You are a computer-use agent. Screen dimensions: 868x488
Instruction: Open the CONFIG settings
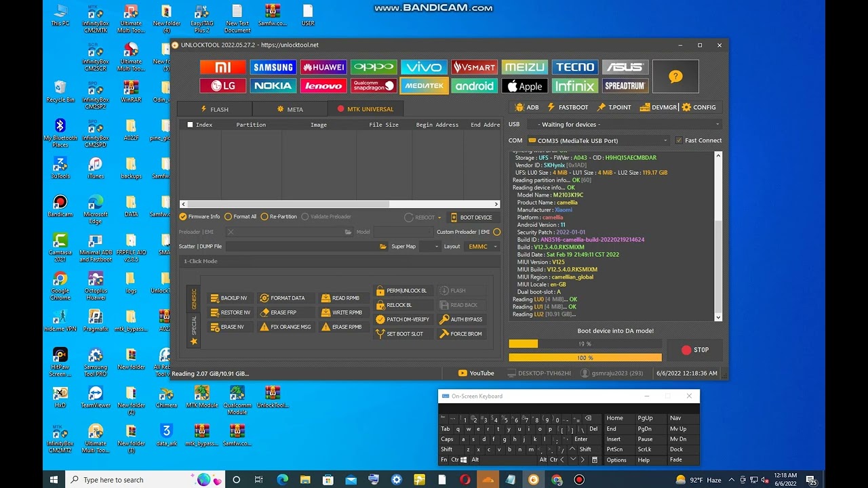pyautogui.click(x=699, y=107)
